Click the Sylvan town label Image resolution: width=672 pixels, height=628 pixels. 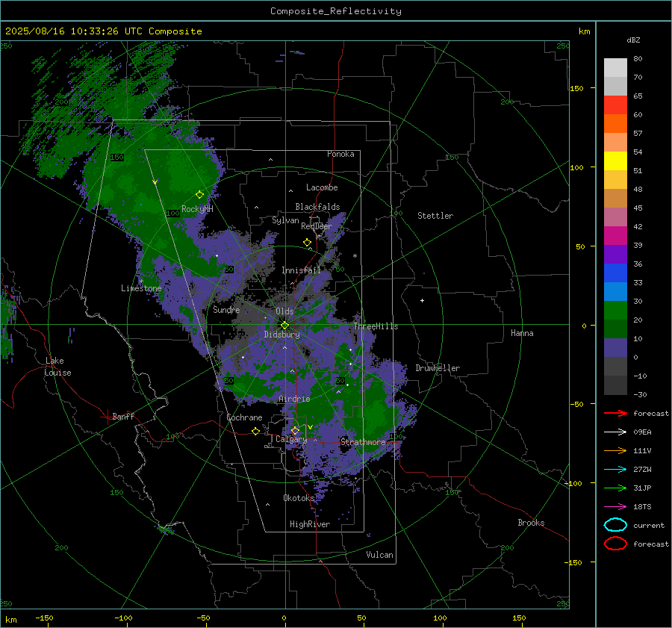tap(285, 220)
